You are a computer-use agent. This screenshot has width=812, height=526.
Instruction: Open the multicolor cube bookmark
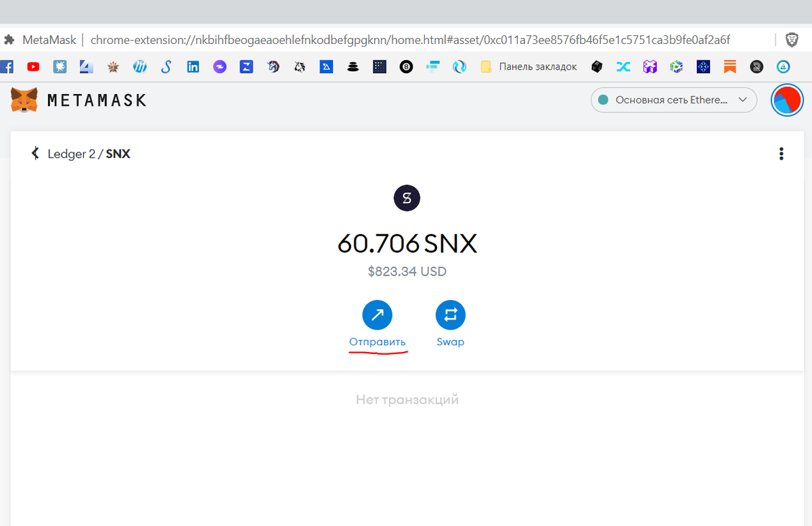tap(677, 67)
